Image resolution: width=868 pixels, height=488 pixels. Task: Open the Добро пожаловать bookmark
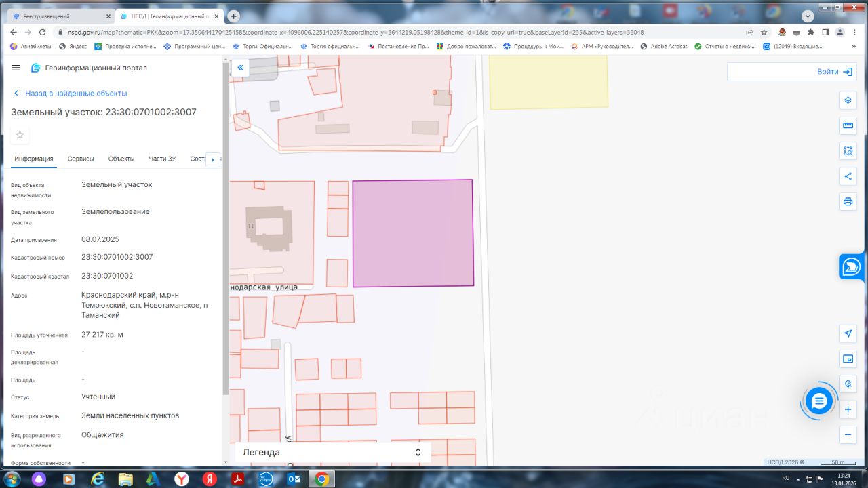click(x=467, y=47)
